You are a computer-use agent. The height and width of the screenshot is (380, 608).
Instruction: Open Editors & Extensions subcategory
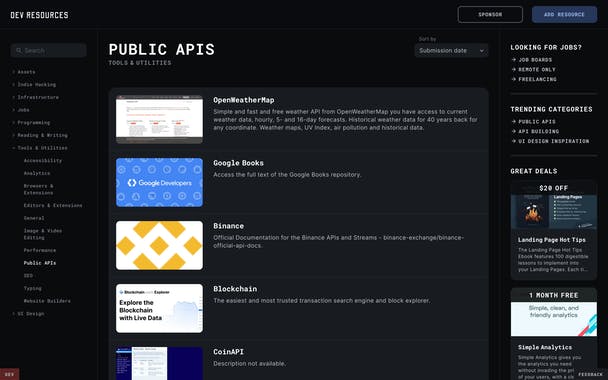click(53, 206)
